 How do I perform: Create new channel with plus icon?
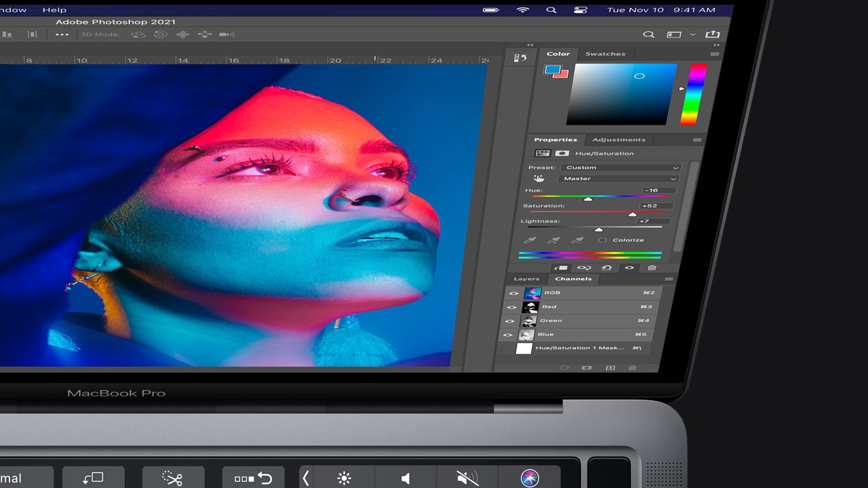[610, 368]
